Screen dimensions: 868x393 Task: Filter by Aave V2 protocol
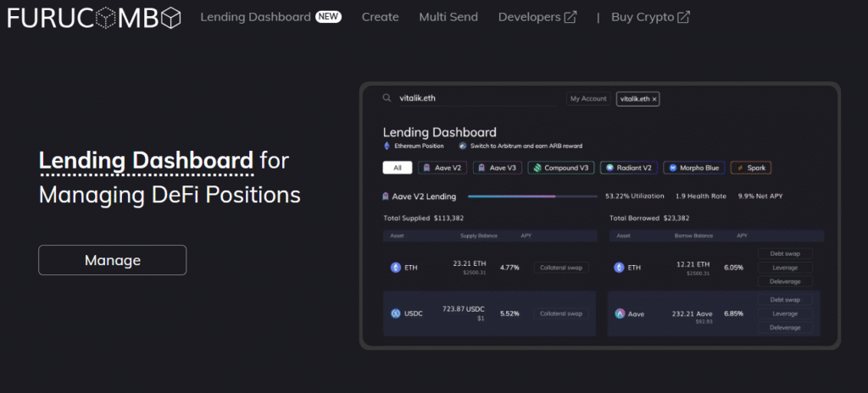[442, 168]
